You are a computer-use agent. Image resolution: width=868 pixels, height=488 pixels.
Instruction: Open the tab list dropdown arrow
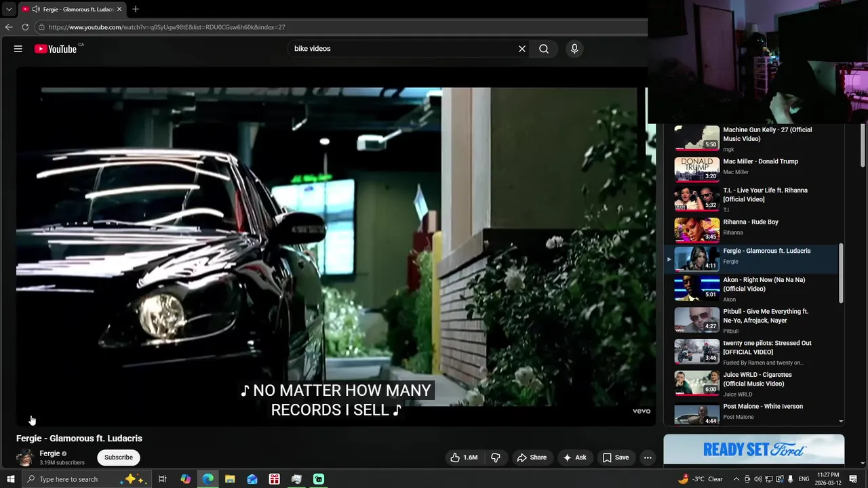(9, 9)
